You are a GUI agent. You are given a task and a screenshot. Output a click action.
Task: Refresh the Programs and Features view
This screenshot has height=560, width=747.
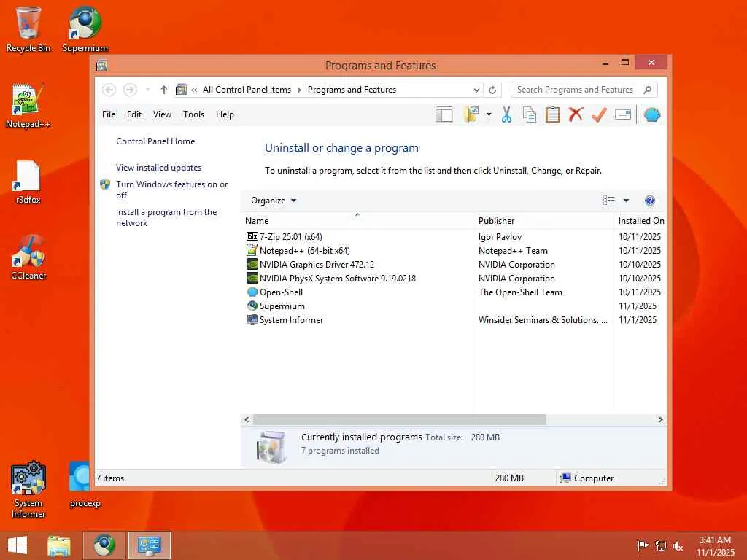pyautogui.click(x=492, y=90)
